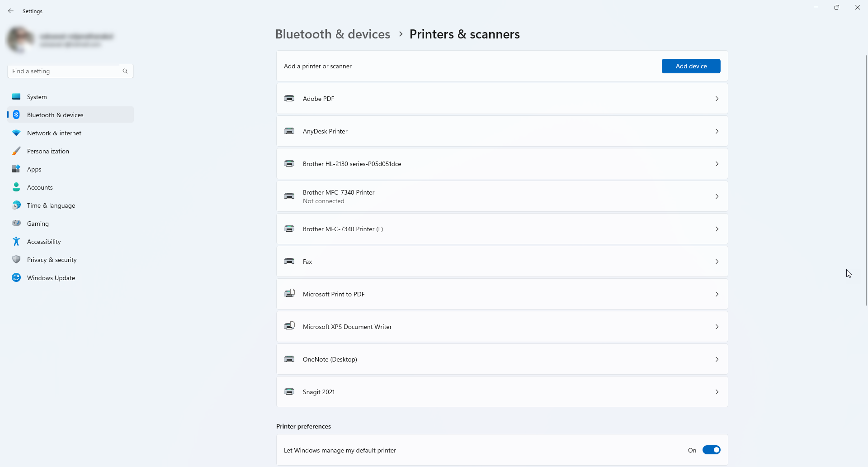Viewport: 868px width, 467px height.
Task: Click the Find a setting search box
Action: click(71, 71)
